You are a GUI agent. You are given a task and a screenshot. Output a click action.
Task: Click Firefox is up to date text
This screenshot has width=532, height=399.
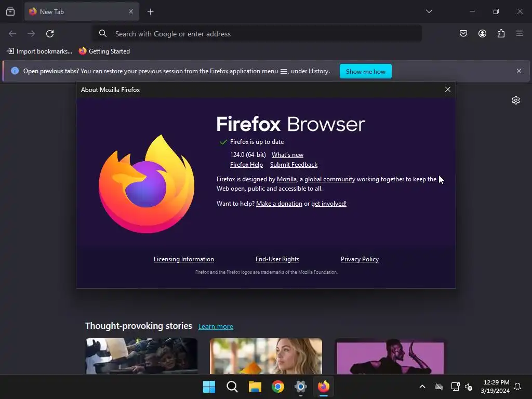(257, 142)
